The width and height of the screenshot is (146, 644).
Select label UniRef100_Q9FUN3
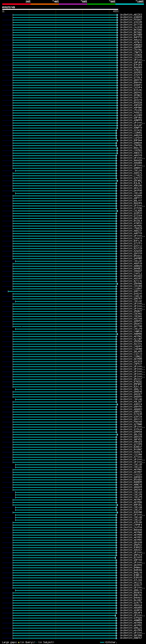(131, 63)
